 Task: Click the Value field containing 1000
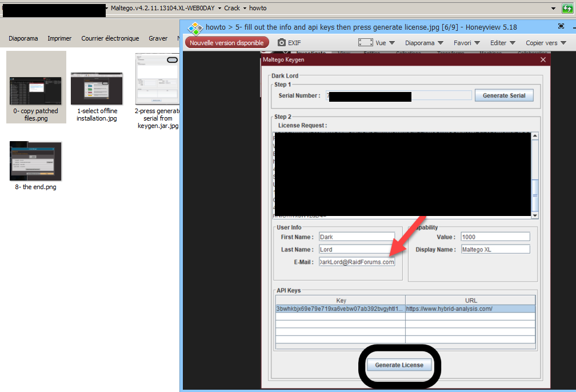pos(495,237)
